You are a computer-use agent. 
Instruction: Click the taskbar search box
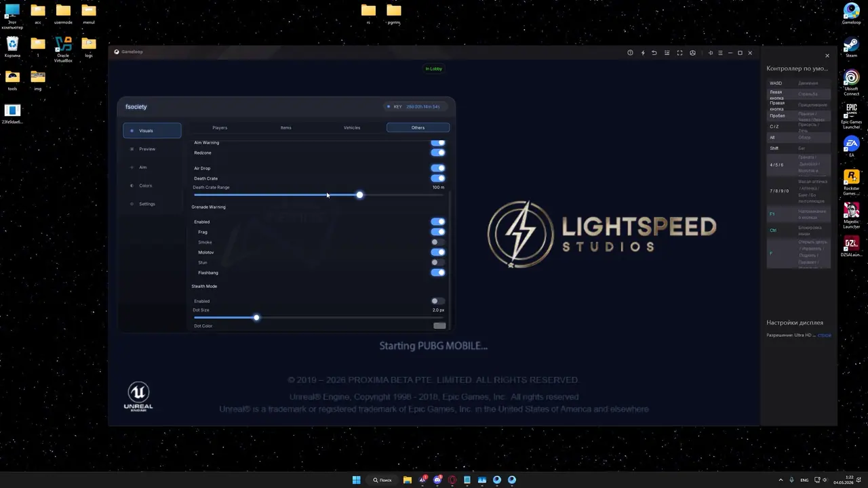382,480
